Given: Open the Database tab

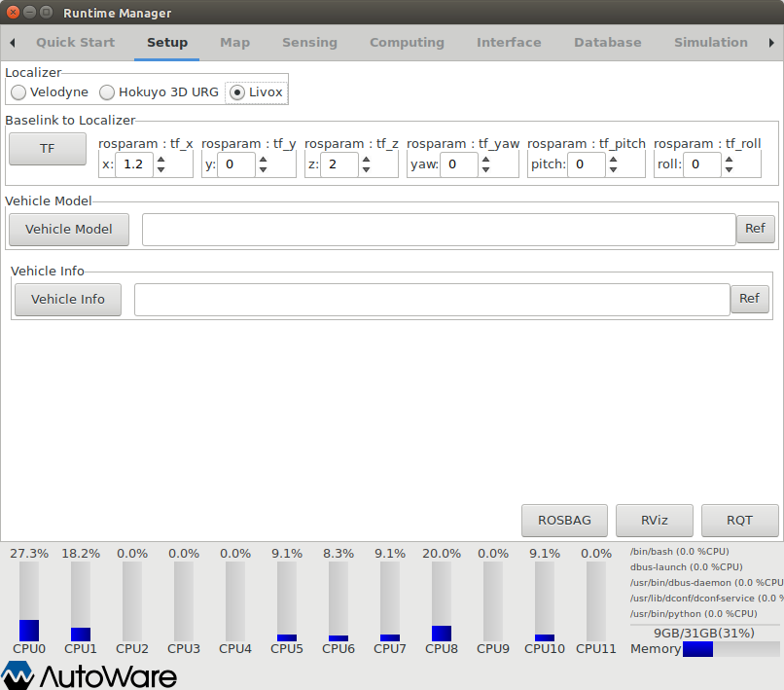Looking at the screenshot, I should tap(608, 43).
